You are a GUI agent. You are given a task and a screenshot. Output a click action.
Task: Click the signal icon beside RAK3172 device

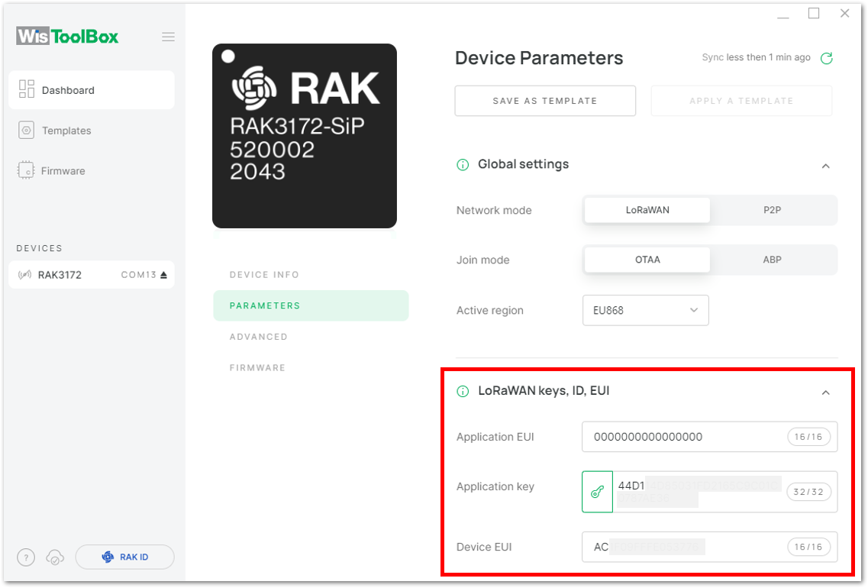point(25,275)
